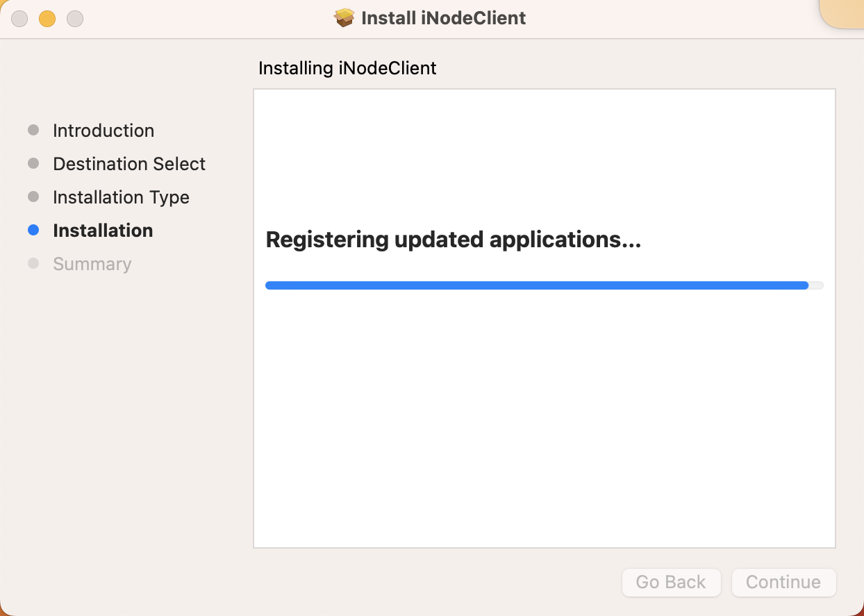864x616 pixels.
Task: Click the package icon in title bar
Action: pyautogui.click(x=344, y=18)
